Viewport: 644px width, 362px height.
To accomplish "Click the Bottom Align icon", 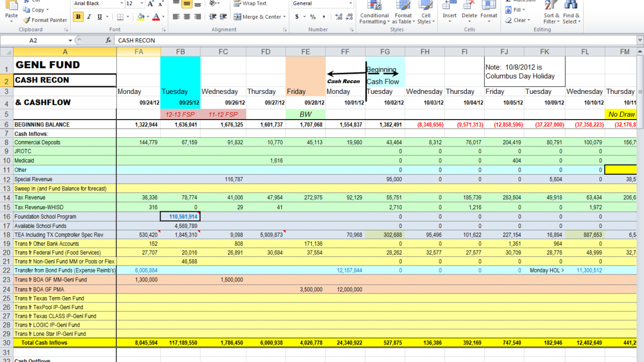I will pyautogui.click(x=197, y=3).
